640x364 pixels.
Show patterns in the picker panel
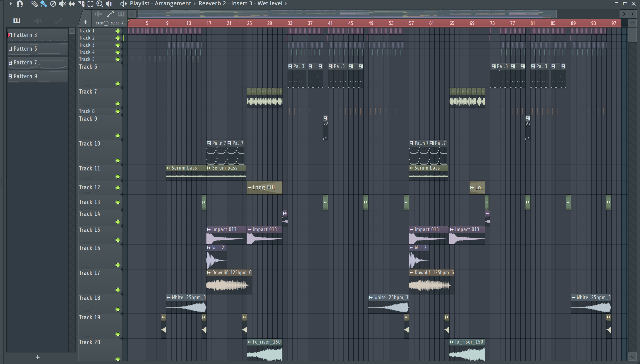tap(17, 21)
